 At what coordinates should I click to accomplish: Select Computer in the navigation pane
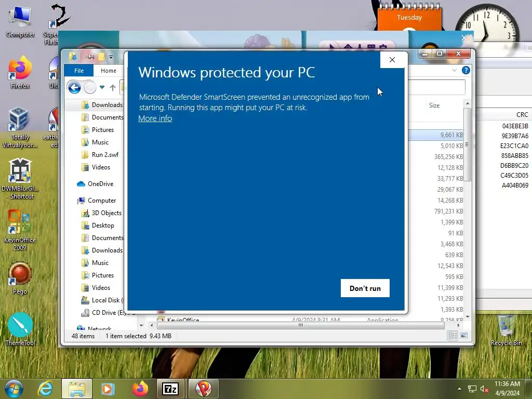coord(97,201)
